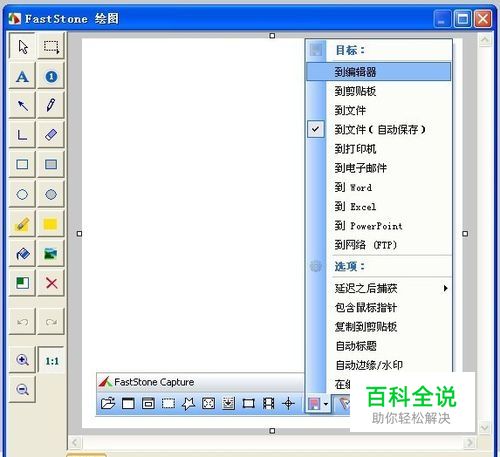Select the paint bucket fill tool
The width and height of the screenshot is (500, 457).
point(22,253)
